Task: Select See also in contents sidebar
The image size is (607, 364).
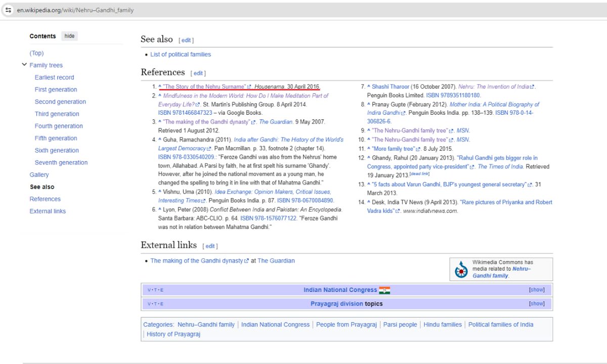Action: (42, 187)
